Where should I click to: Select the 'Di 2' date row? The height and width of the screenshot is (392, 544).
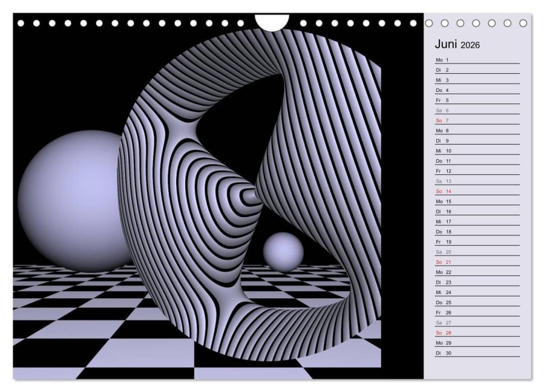(477, 70)
